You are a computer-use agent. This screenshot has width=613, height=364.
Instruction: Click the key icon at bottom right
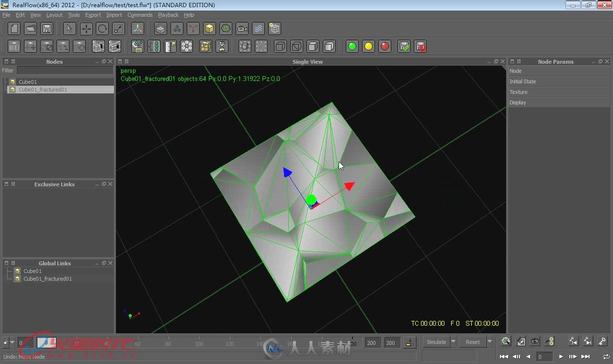(602, 341)
